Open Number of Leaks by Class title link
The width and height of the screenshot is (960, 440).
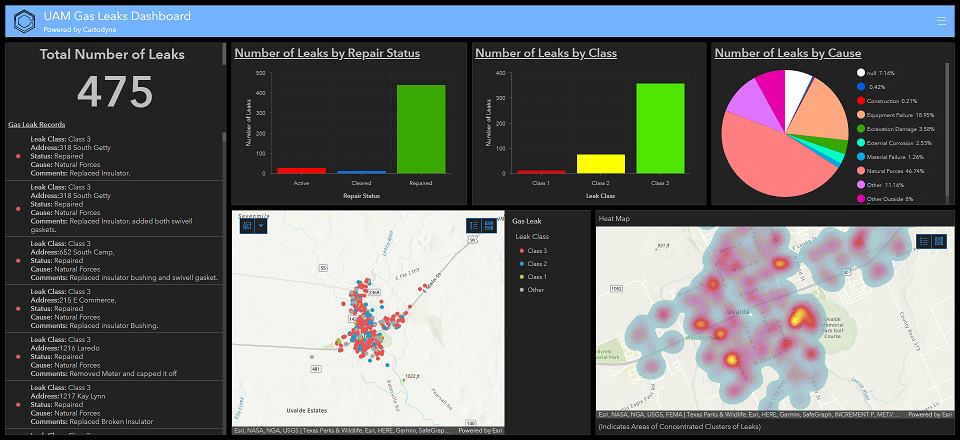pos(546,53)
